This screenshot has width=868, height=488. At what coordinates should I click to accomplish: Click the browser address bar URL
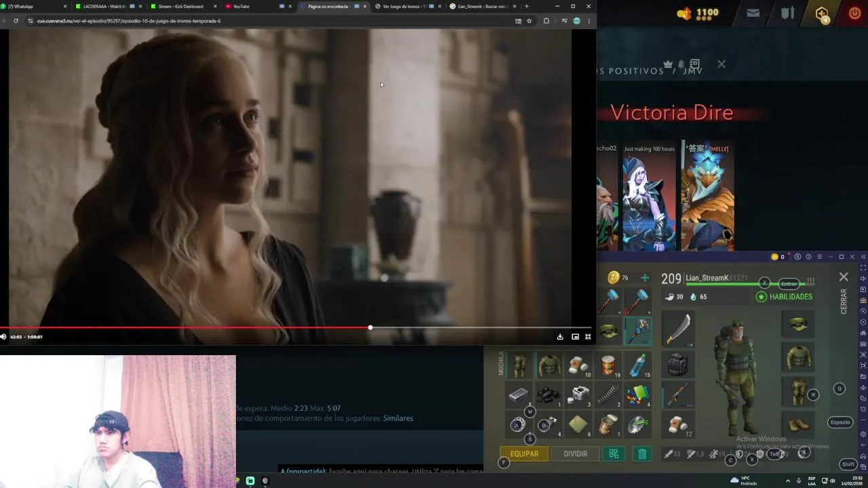point(129,21)
